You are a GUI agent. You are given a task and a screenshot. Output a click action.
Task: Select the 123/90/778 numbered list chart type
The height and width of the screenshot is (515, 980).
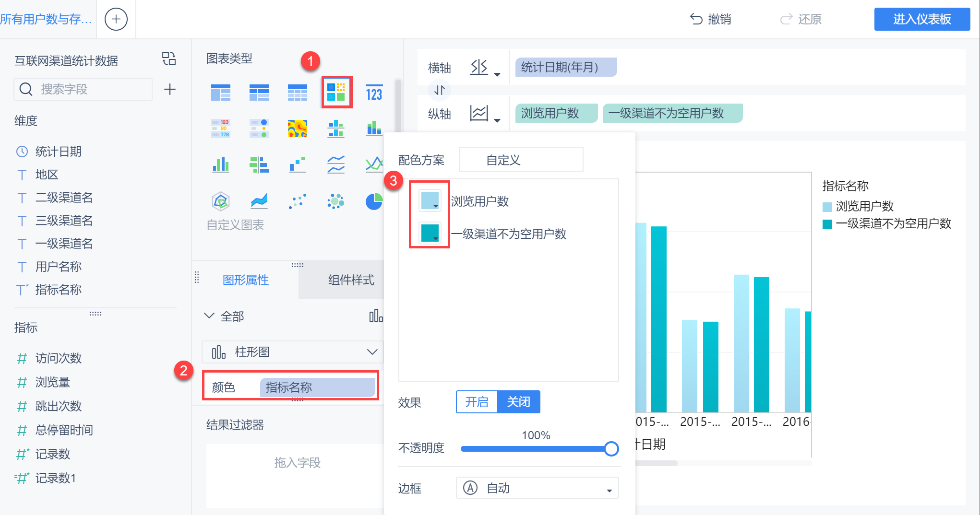(221, 129)
